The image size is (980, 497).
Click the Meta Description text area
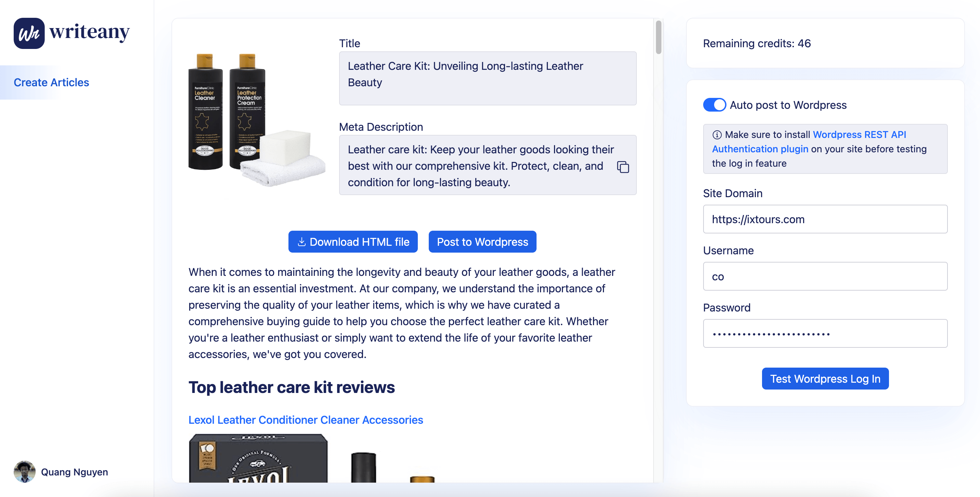488,165
